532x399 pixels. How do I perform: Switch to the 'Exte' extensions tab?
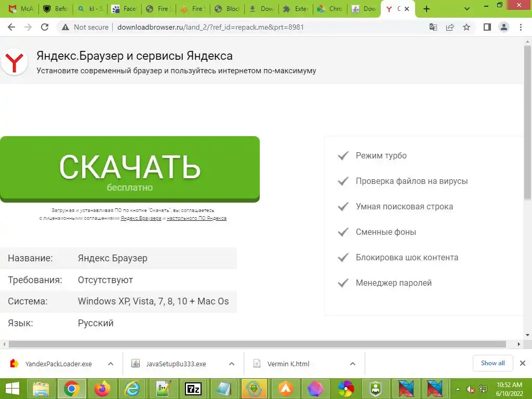(x=296, y=9)
